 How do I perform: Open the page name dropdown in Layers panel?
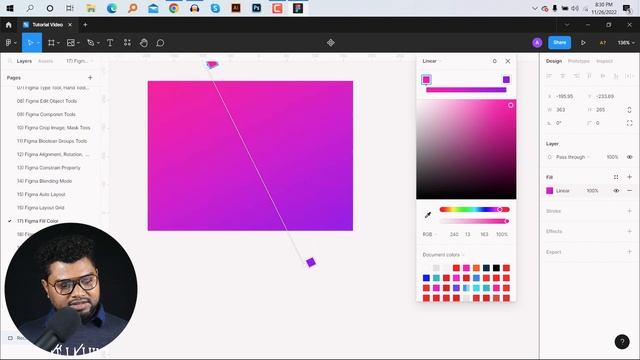[80, 61]
